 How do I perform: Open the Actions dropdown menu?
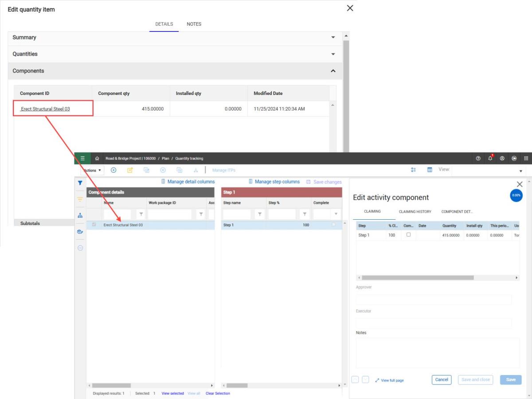tap(92, 170)
